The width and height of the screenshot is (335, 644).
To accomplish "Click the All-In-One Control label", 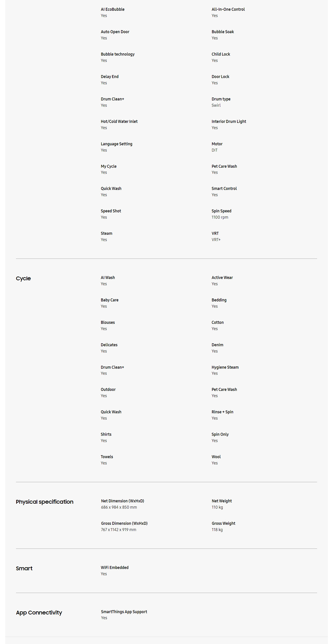I will click(228, 9).
